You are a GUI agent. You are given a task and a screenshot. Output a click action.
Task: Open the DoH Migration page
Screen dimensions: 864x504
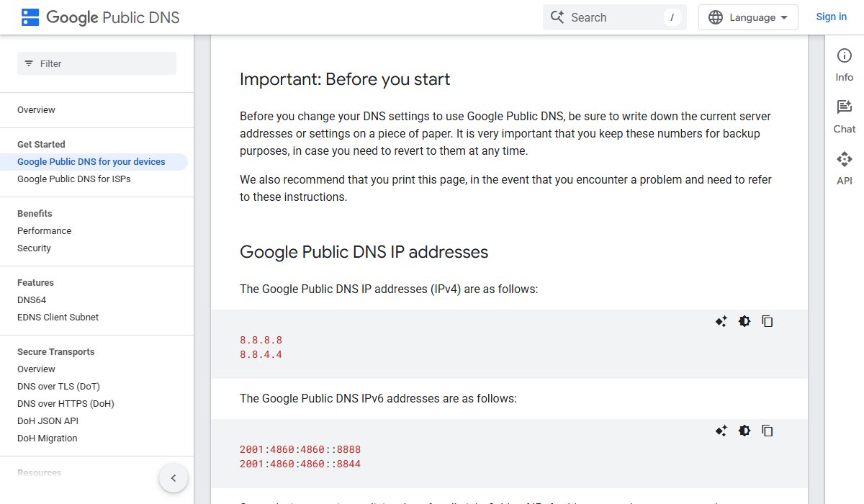[x=47, y=438]
